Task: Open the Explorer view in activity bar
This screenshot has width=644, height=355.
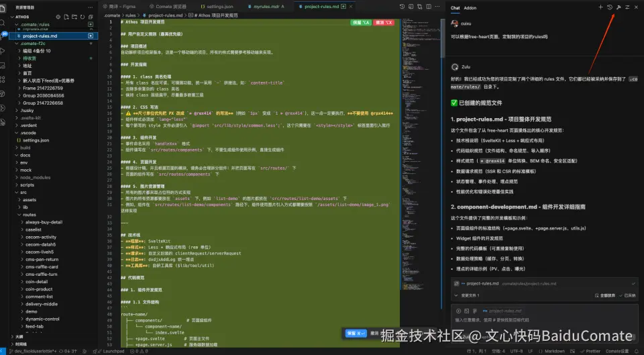Action: click(2, 8)
